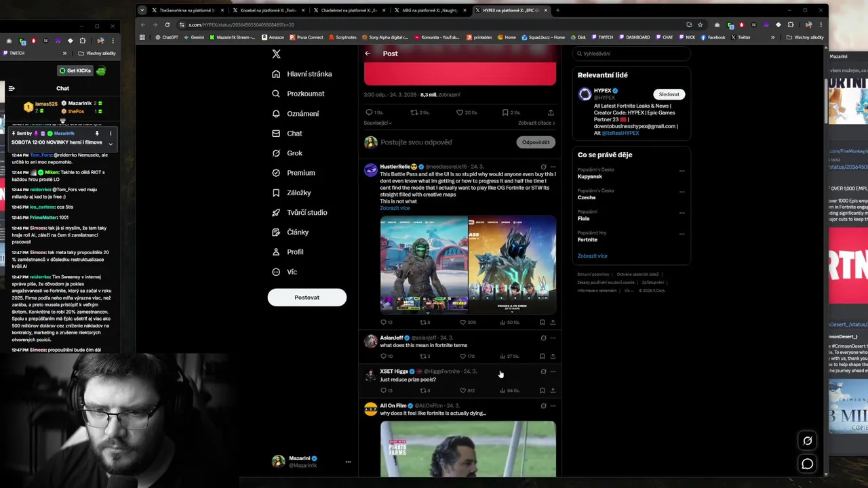Open Chat in the X sidebar
Screen dimensions: 868x488
pos(287,134)
